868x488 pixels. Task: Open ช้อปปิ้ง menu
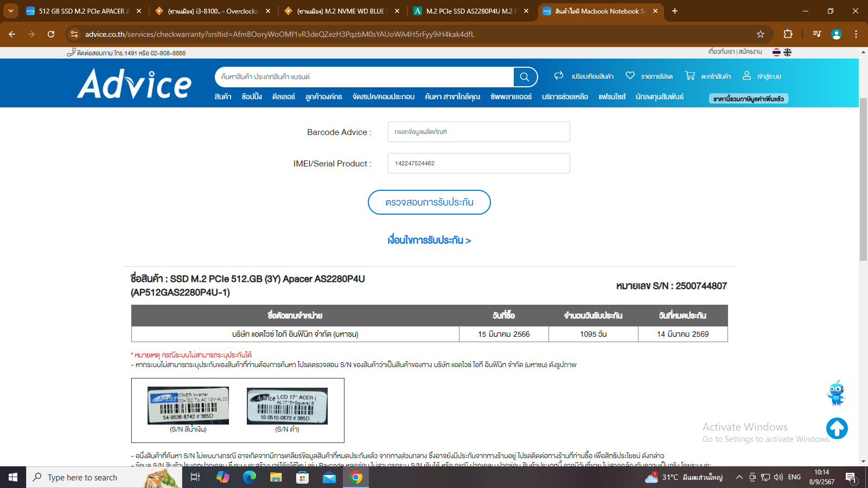tap(252, 97)
